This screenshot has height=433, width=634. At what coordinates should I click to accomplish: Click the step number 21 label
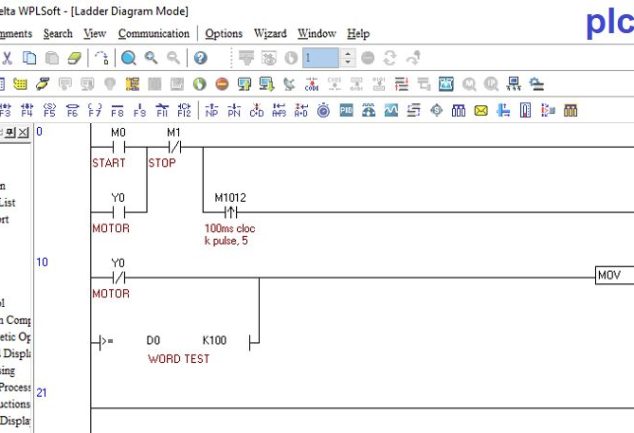click(x=42, y=393)
